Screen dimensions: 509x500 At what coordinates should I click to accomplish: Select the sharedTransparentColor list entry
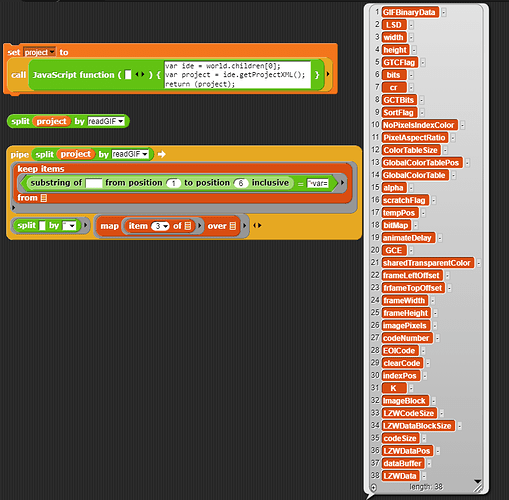(427, 263)
